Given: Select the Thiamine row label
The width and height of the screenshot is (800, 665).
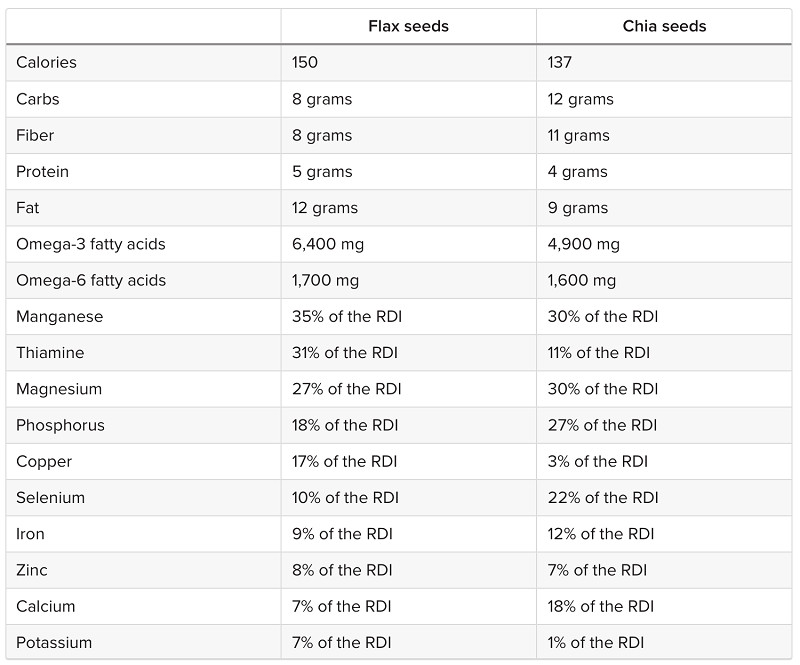Looking at the screenshot, I should [50, 352].
